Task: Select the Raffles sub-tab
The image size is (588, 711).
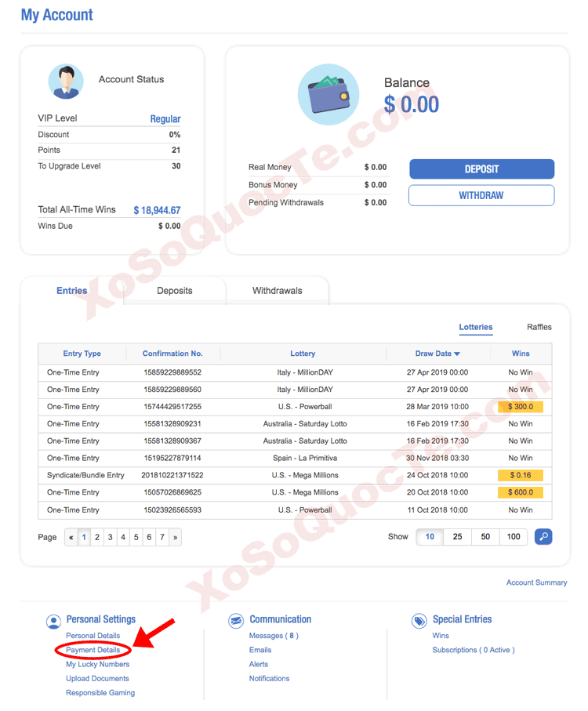Action: 539,327
